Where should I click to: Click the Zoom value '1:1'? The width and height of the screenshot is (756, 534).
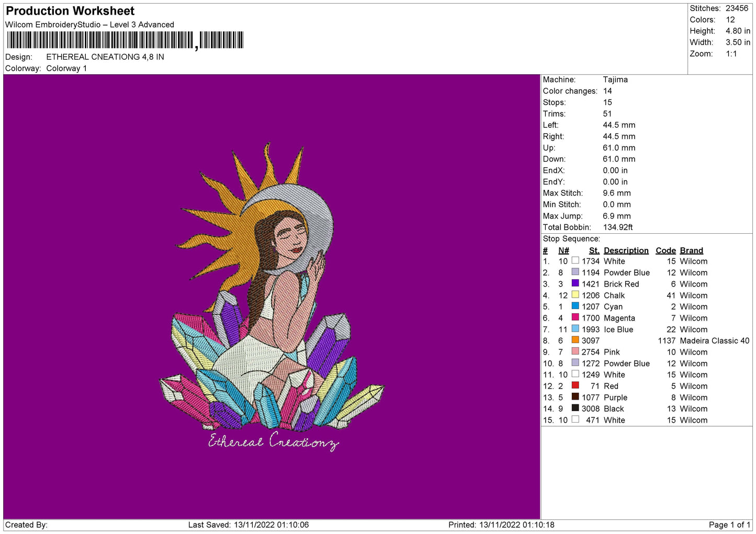(731, 54)
